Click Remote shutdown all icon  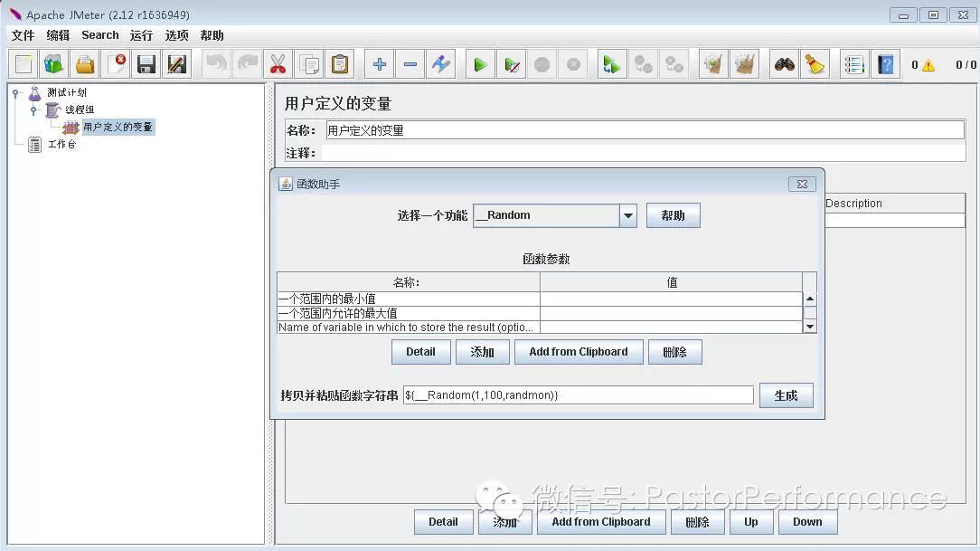674,64
